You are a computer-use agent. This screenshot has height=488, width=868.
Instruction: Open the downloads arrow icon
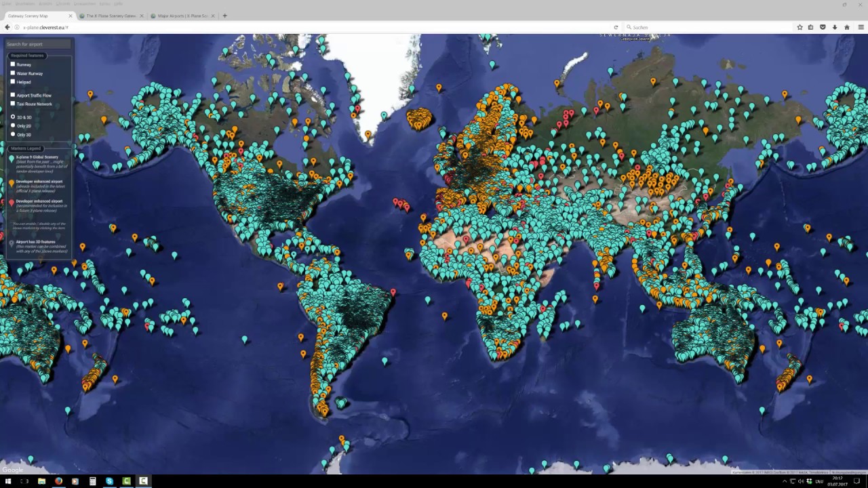(834, 27)
